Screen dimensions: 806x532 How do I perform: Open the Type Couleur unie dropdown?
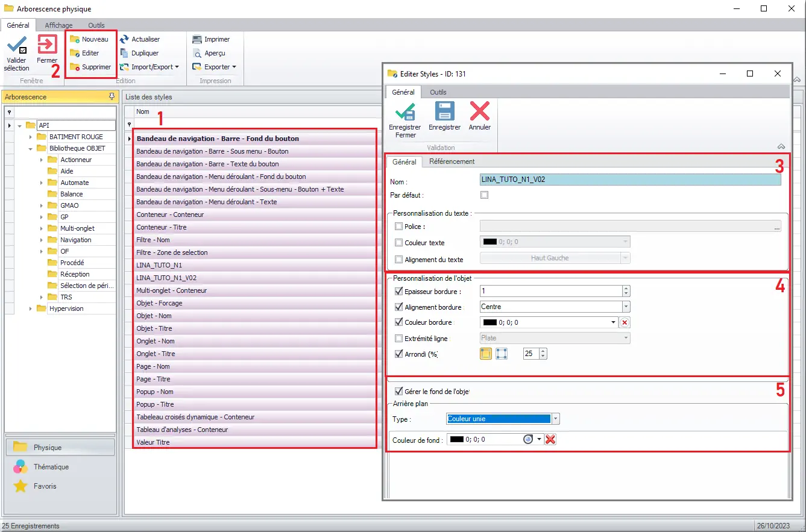556,419
